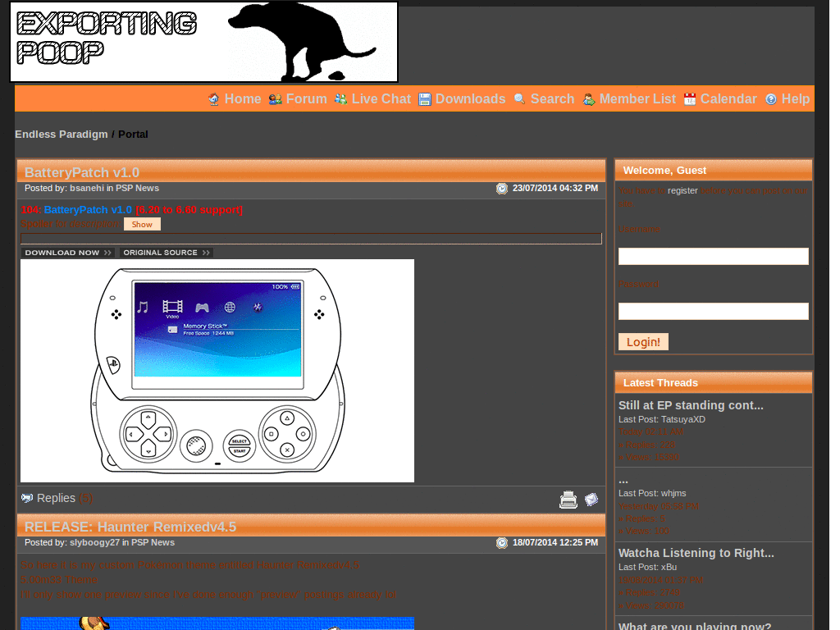The width and height of the screenshot is (840, 630).
Task: Open TatsuyaXD last poster link
Action: click(683, 419)
